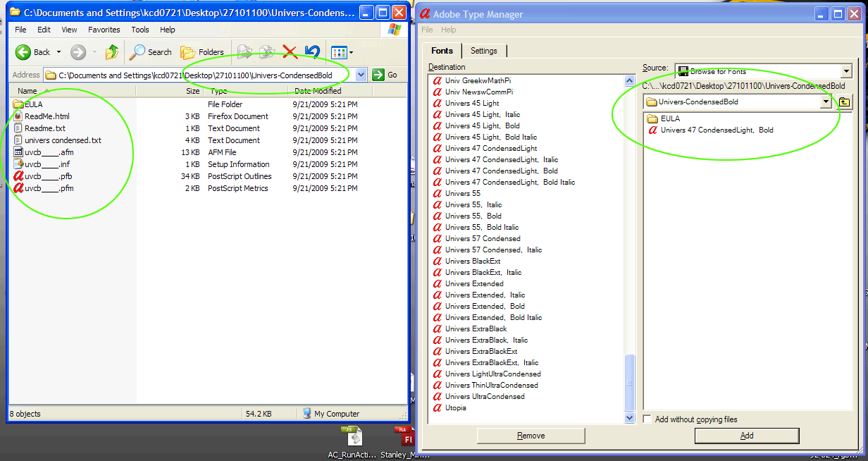
Task: Click the AC_RunActi desktop icon
Action: (352, 443)
